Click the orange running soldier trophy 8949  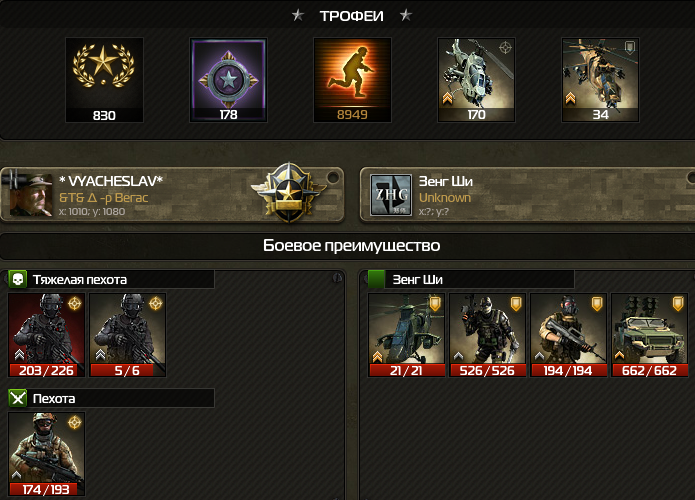point(352,80)
